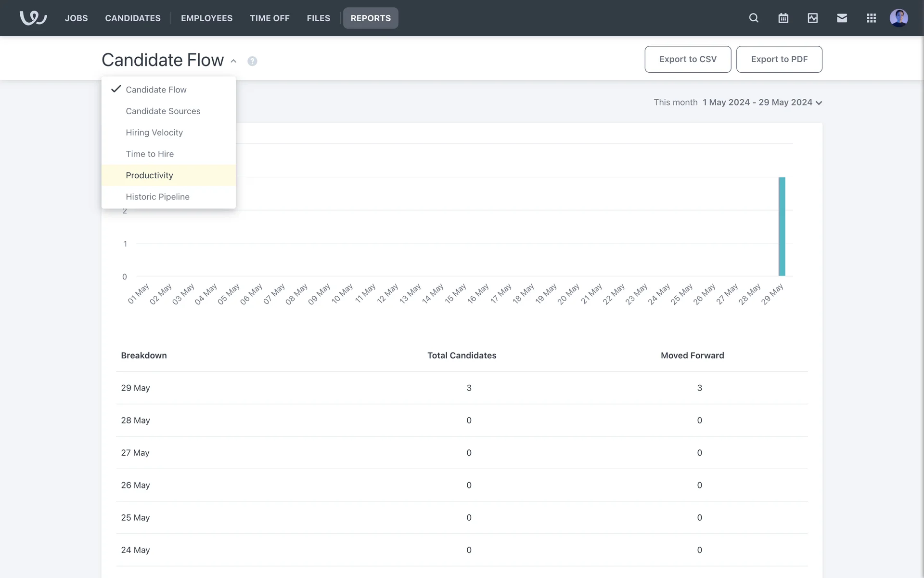Expand the date range chevron
The image size is (924, 578).
[819, 103]
